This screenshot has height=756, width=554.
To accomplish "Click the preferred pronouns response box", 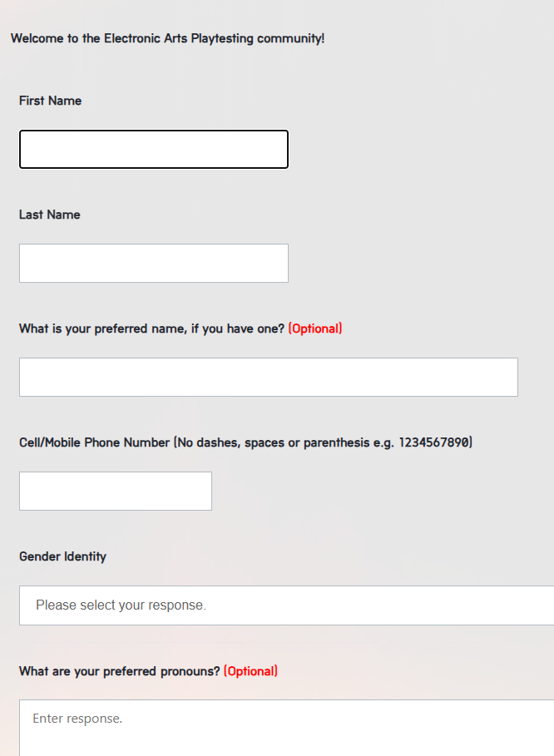I will 286,728.
